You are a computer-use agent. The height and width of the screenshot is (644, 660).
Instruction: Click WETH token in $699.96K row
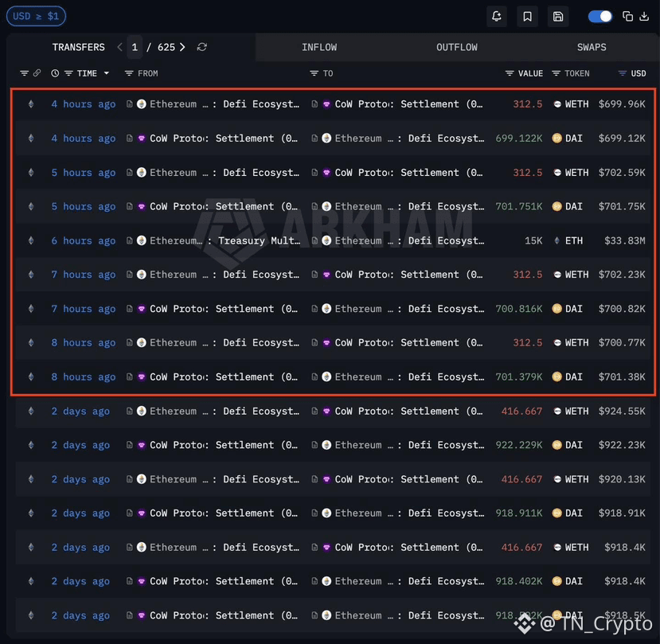[x=576, y=104]
